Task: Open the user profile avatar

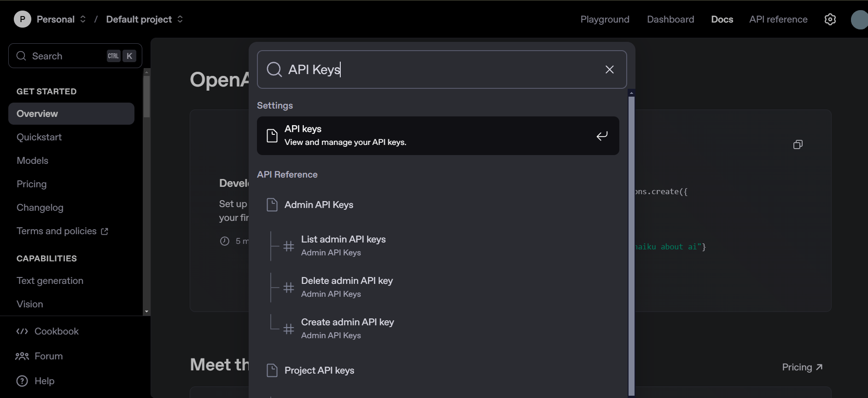Action: 859,19
